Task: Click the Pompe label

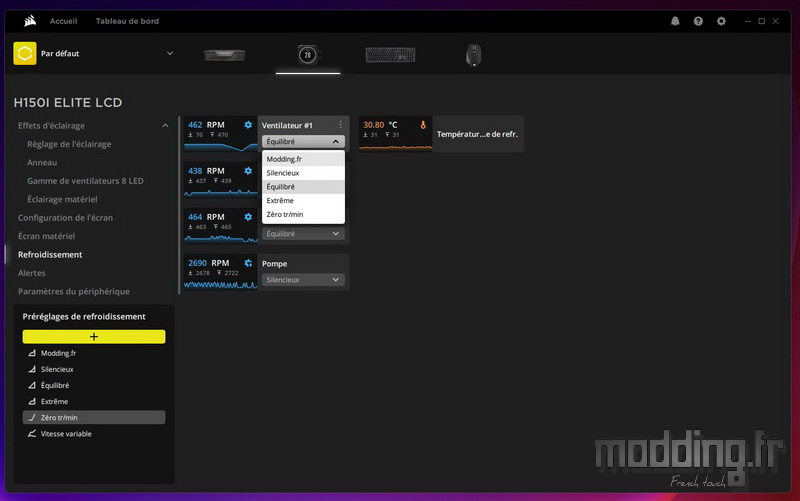Action: 274,264
